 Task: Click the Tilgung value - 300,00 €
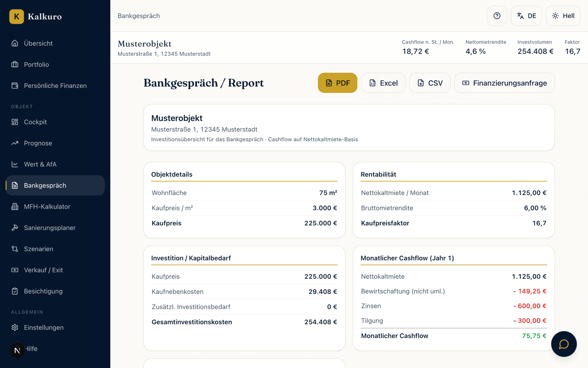click(530, 321)
